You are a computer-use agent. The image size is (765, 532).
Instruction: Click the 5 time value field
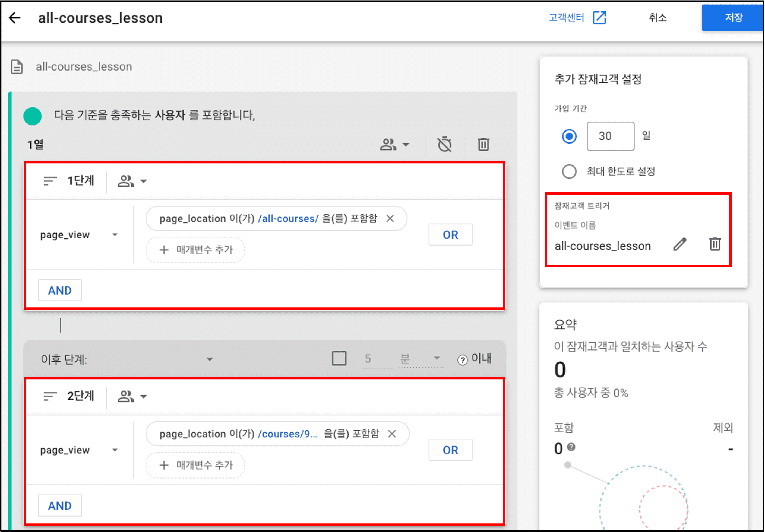[x=377, y=359]
